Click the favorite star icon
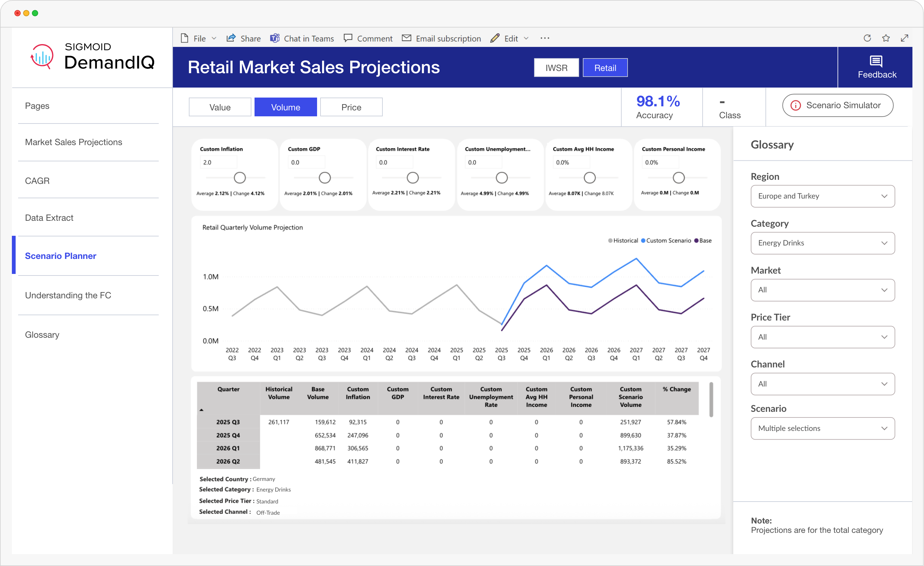924x566 pixels. 886,38
